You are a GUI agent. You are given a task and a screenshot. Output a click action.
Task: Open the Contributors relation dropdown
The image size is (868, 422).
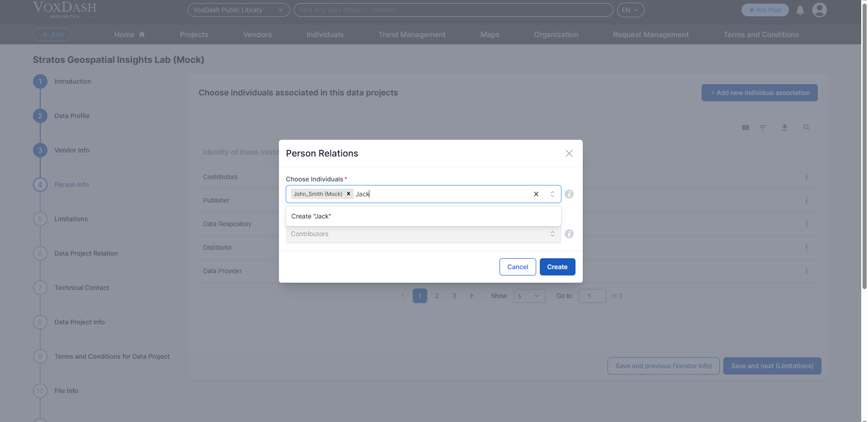point(423,234)
